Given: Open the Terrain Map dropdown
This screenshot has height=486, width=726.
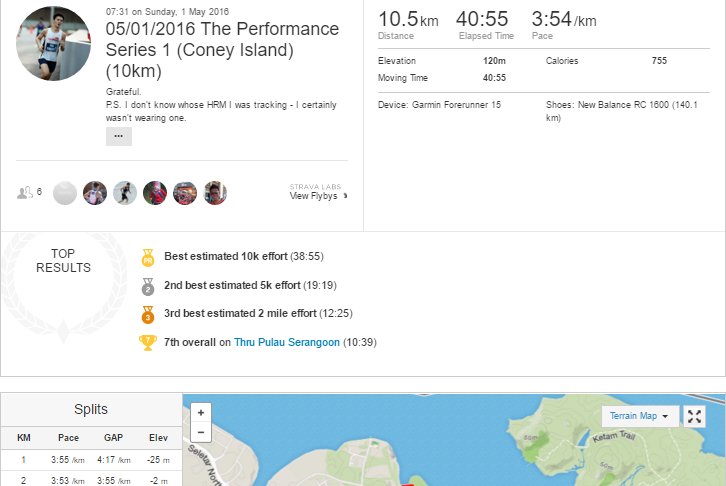Looking at the screenshot, I should [x=639, y=416].
